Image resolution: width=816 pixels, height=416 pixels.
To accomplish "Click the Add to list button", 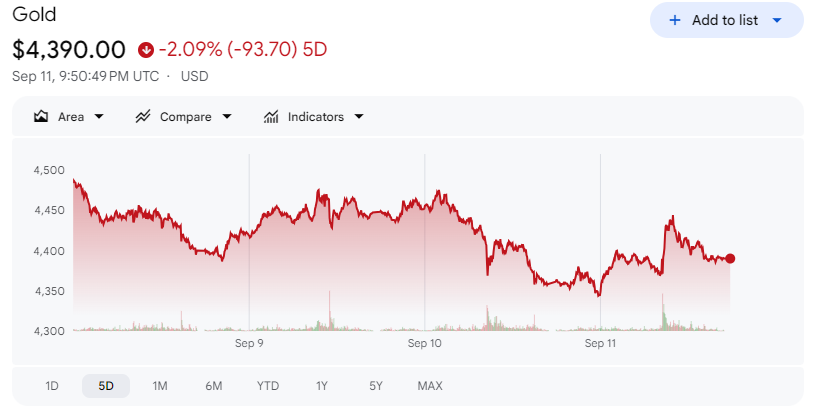I will tap(726, 20).
